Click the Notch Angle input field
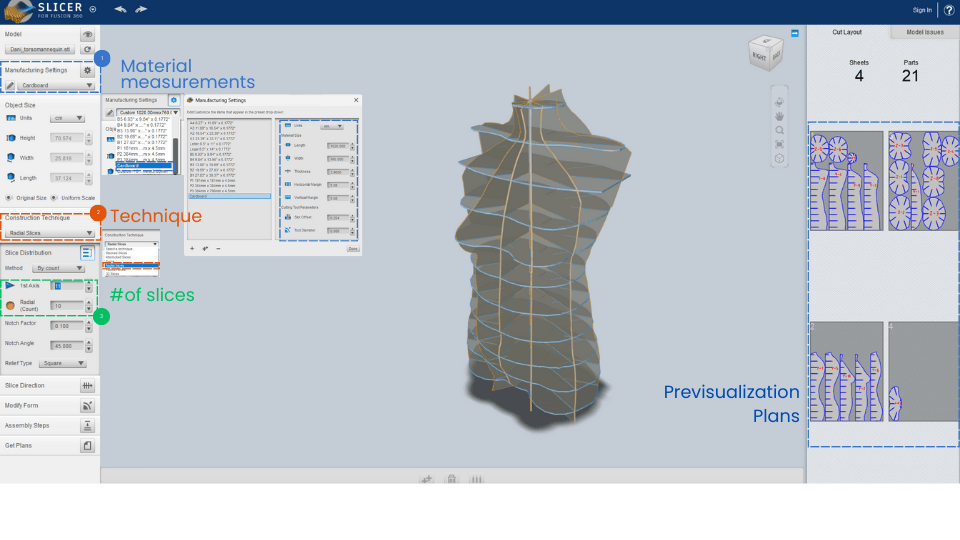 pyautogui.click(x=66, y=344)
